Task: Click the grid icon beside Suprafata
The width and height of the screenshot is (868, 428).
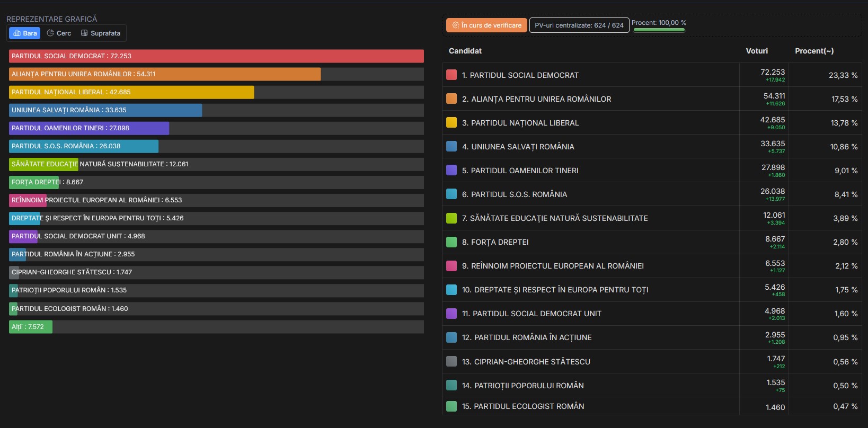Action: 84,33
